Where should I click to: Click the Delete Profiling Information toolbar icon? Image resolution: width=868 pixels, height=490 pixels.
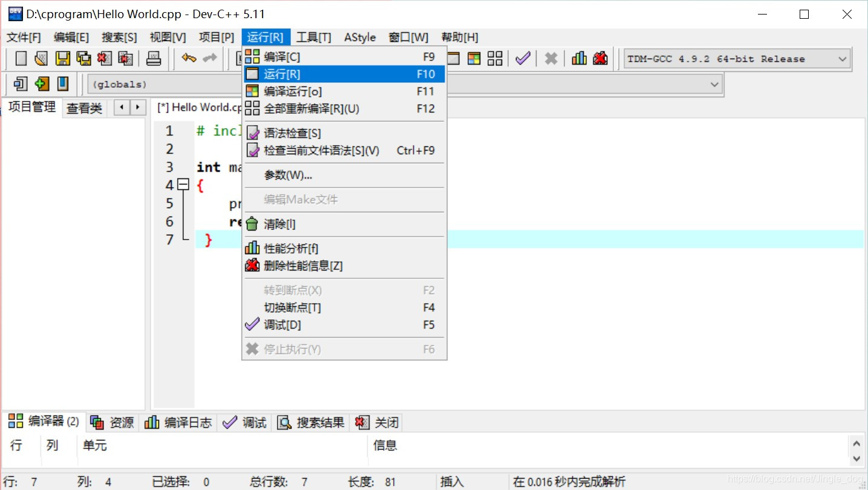(600, 59)
